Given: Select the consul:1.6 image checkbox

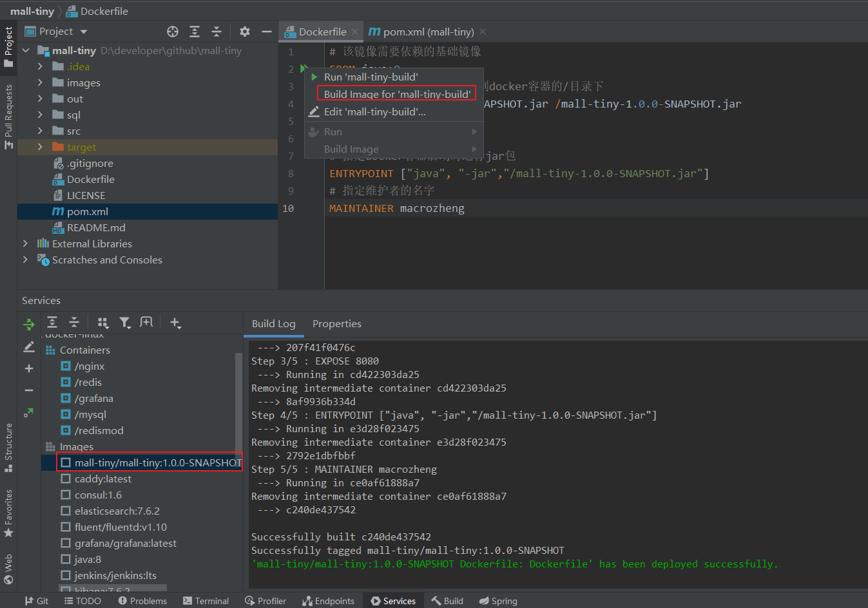Looking at the screenshot, I should click(66, 495).
